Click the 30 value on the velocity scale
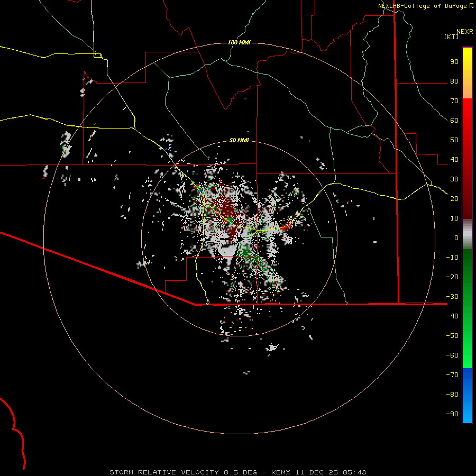476x476 pixels. tap(454, 179)
